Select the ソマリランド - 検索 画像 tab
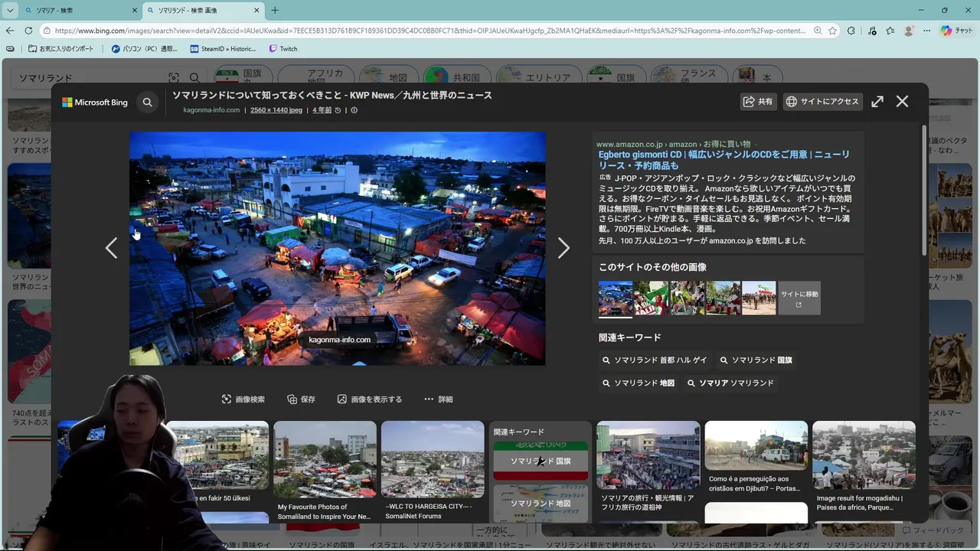The height and width of the screenshot is (551, 980). click(x=203, y=10)
